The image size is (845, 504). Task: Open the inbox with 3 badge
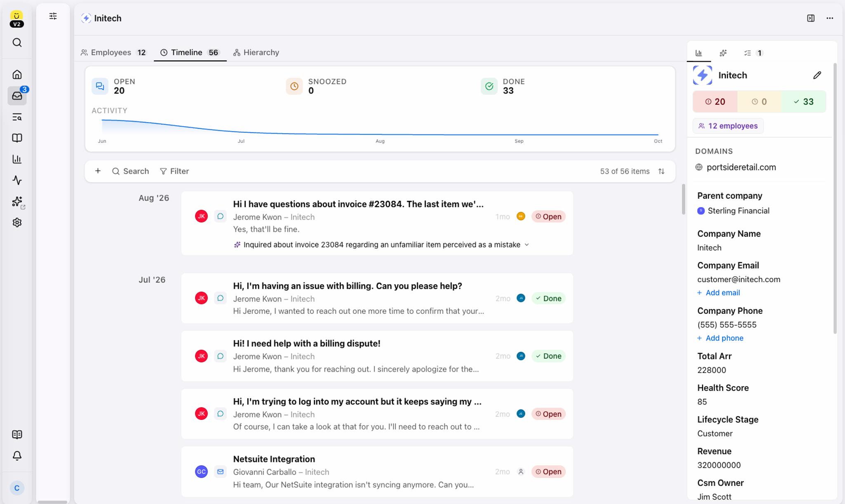[17, 96]
